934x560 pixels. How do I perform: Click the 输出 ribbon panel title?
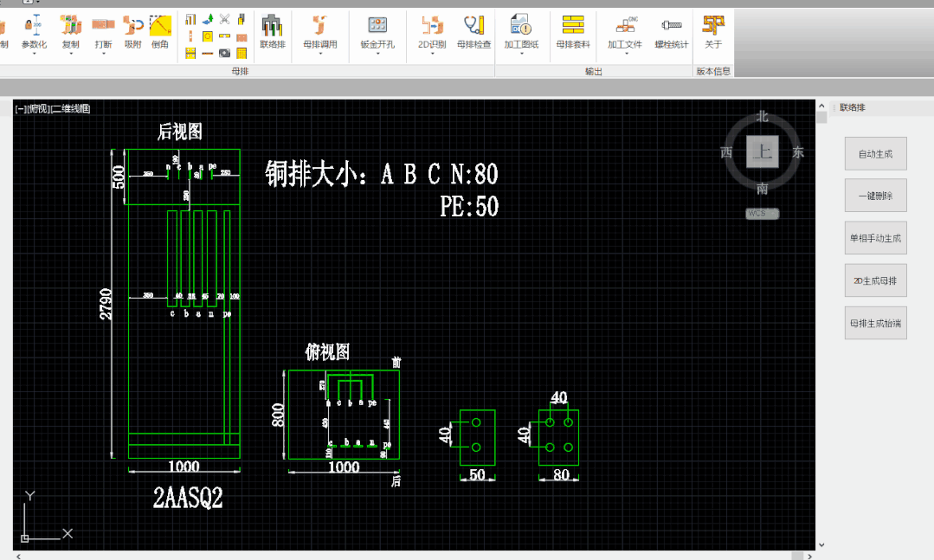click(x=593, y=71)
